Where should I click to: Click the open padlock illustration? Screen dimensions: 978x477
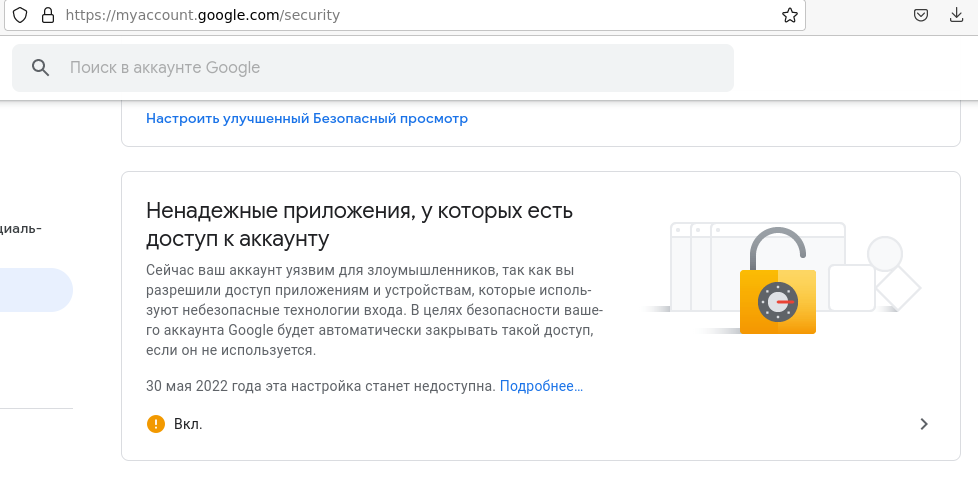click(778, 281)
